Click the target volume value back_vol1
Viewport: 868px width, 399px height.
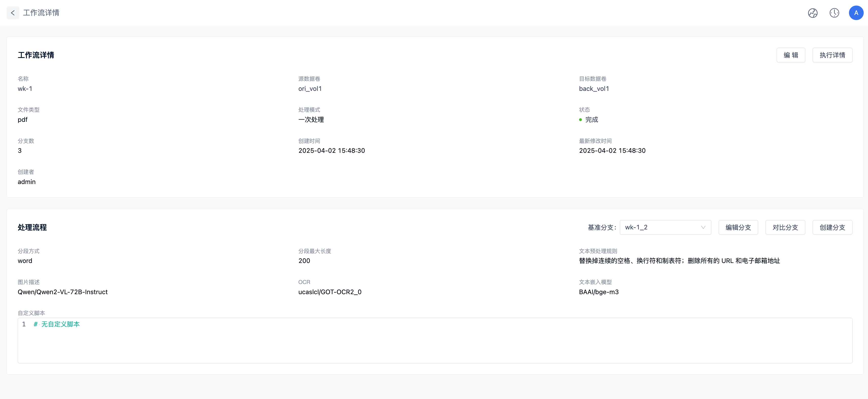[594, 89]
